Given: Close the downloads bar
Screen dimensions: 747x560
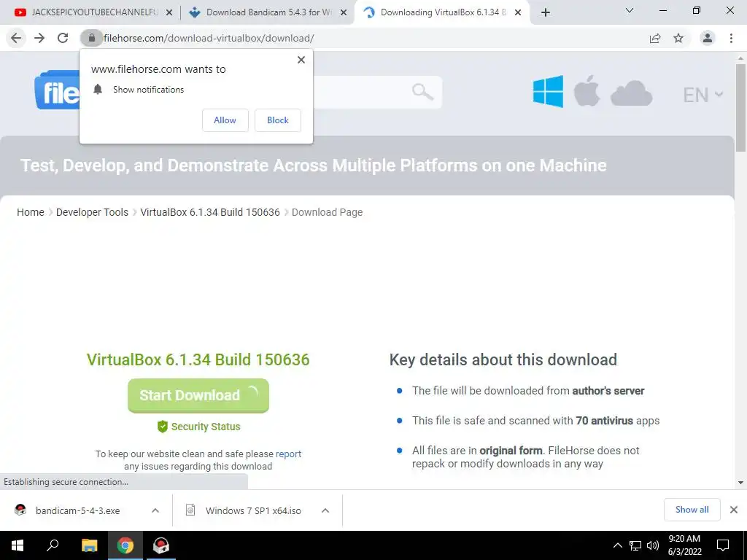Looking at the screenshot, I should click(734, 510).
